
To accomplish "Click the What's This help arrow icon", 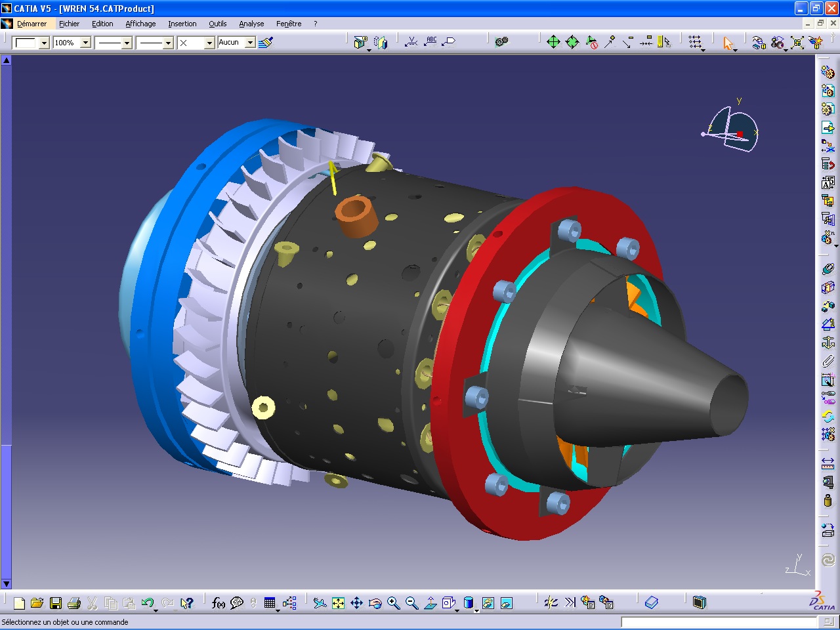I will coord(187,602).
